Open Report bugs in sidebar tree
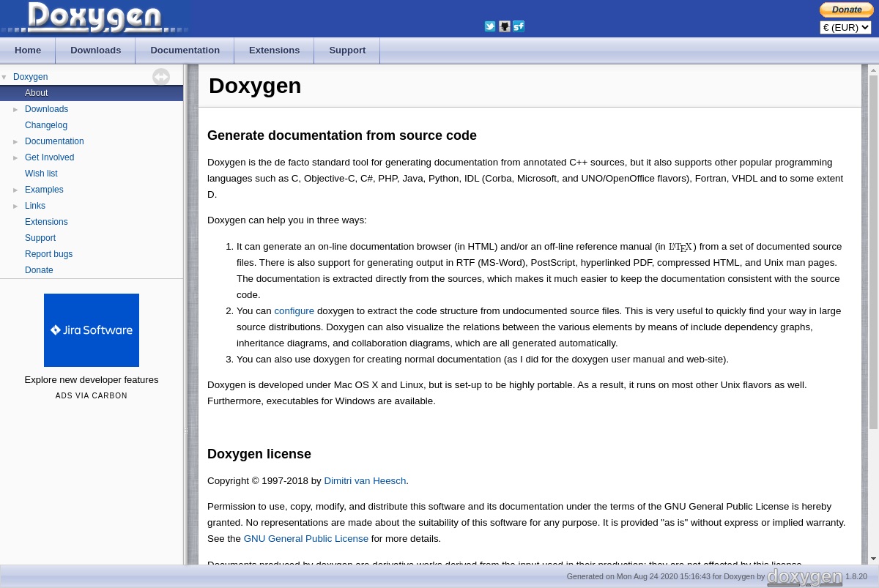This screenshot has height=588, width=879. (48, 254)
